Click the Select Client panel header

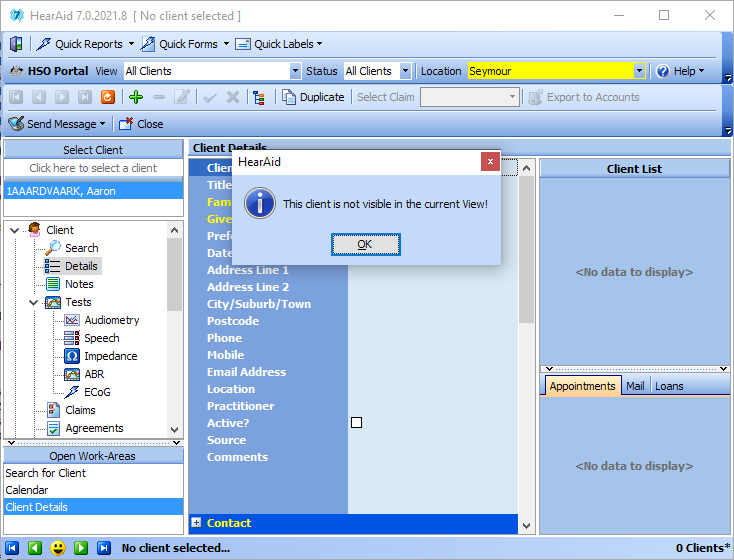(x=93, y=150)
